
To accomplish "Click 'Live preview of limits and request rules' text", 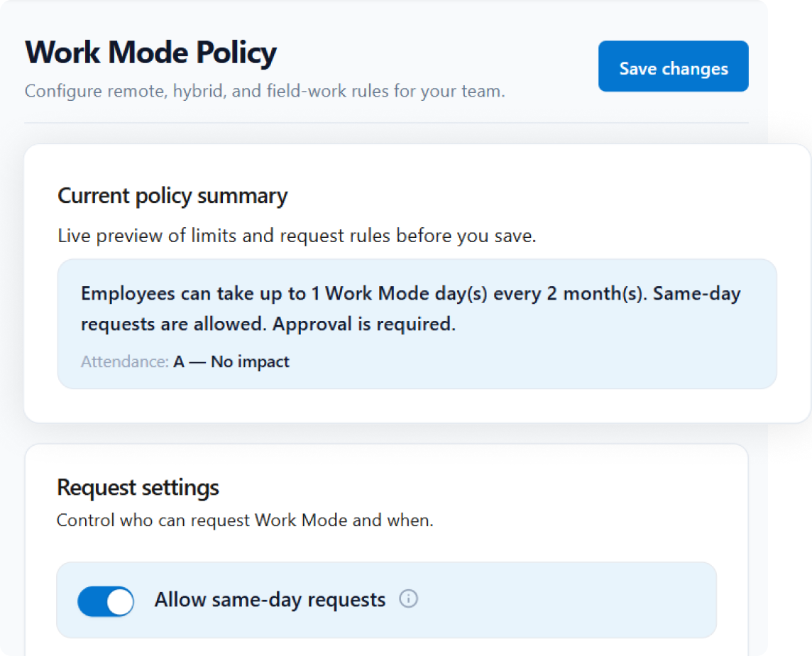I will [297, 236].
